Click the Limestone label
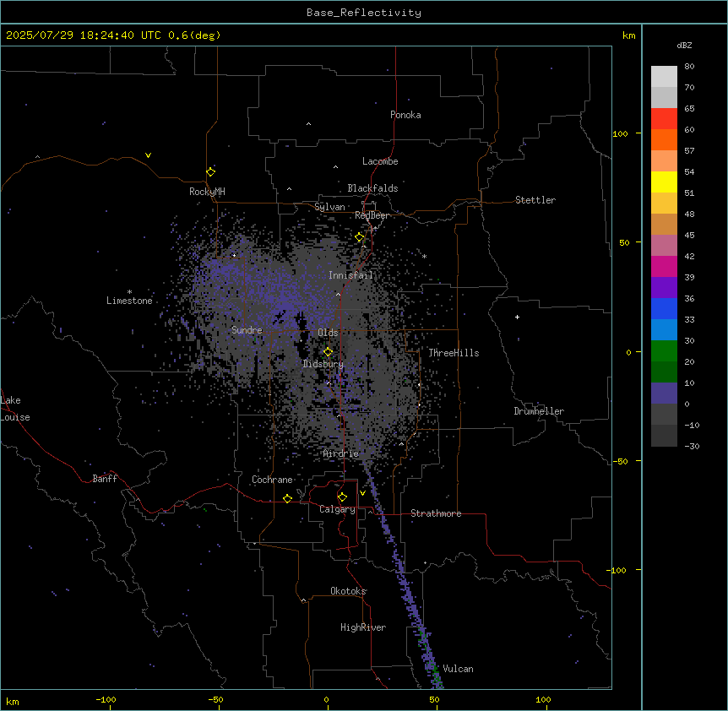This screenshot has height=711, width=728. pos(129,301)
